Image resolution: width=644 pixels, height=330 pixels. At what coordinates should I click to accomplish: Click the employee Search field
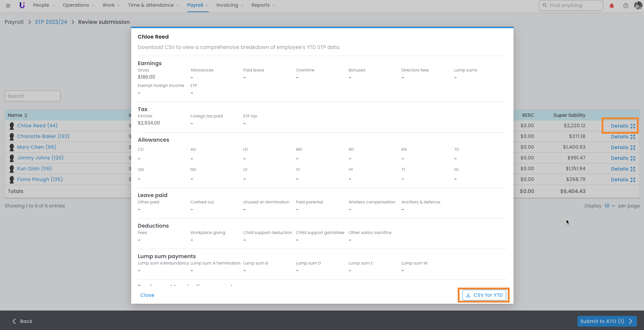point(33,96)
